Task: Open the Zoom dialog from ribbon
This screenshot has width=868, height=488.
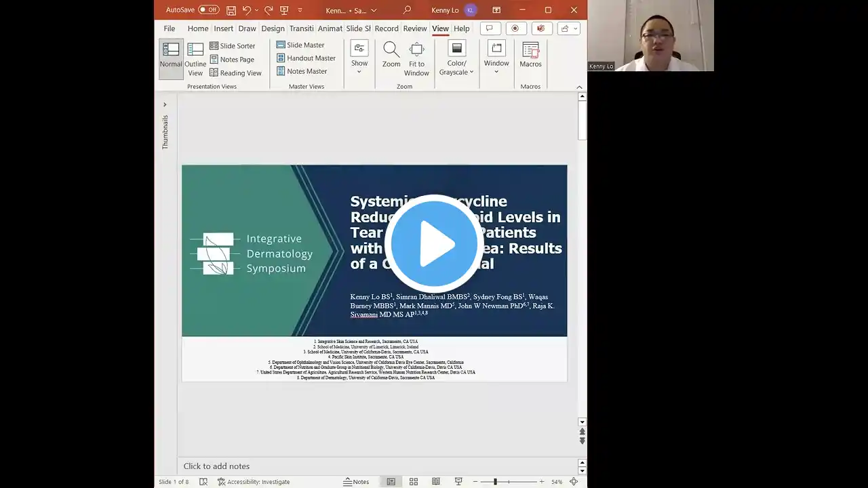Action: point(391,54)
